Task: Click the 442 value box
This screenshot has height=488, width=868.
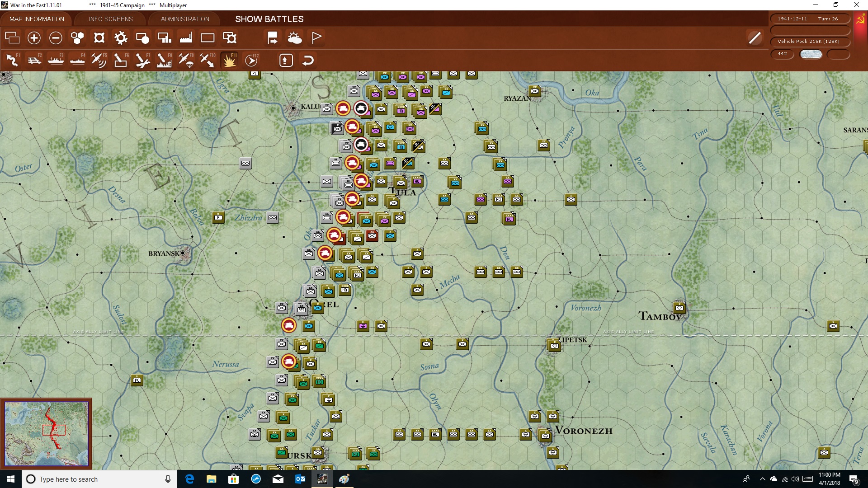Action: pyautogui.click(x=782, y=54)
